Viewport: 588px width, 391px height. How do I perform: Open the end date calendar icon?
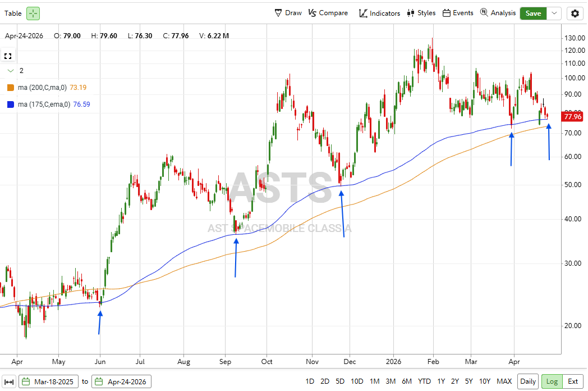click(99, 381)
